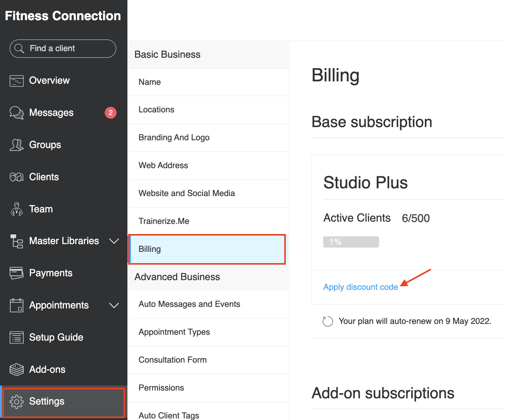The width and height of the screenshot is (505, 420).
Task: Click the Groups people icon
Action: pyautogui.click(x=17, y=145)
